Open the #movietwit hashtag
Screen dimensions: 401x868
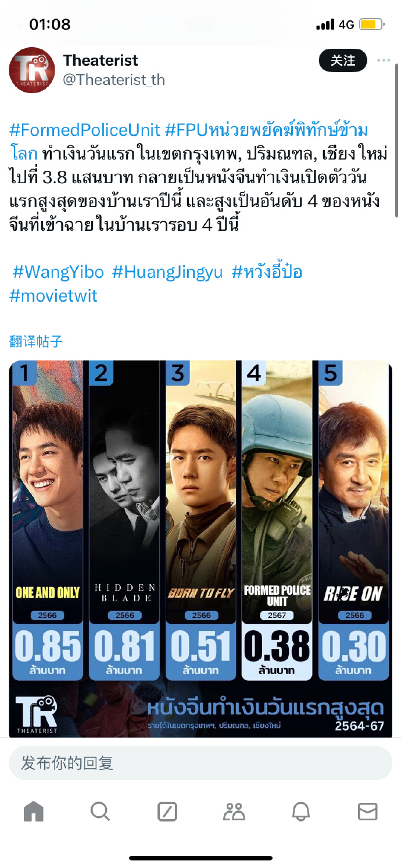pos(53,295)
